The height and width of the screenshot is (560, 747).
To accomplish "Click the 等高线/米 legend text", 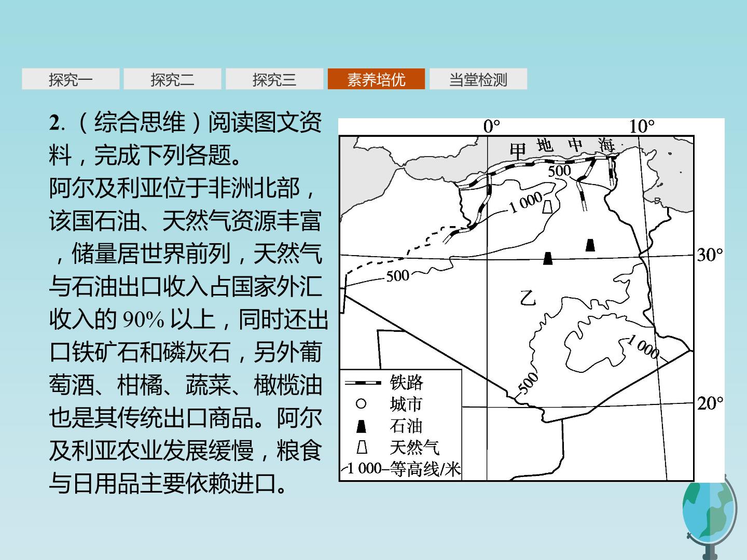I will pos(425,469).
